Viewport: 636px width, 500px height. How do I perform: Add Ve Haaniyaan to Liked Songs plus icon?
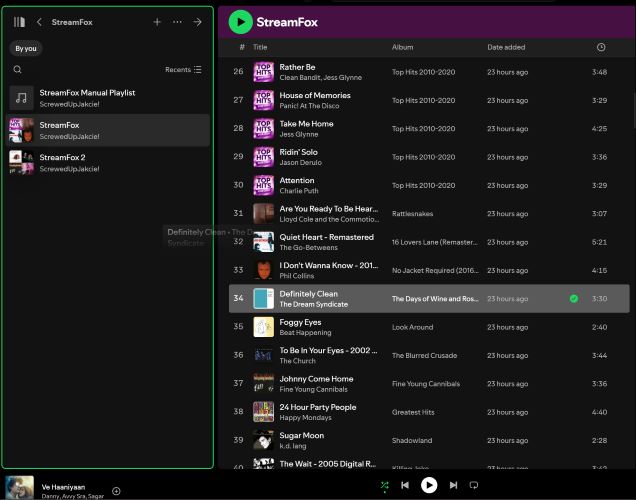click(116, 491)
